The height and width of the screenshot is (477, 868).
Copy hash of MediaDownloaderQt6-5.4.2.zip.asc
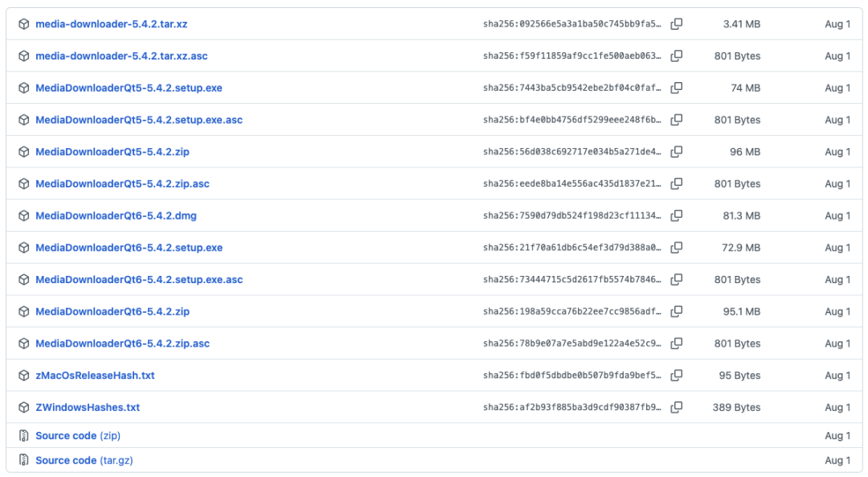[677, 343]
